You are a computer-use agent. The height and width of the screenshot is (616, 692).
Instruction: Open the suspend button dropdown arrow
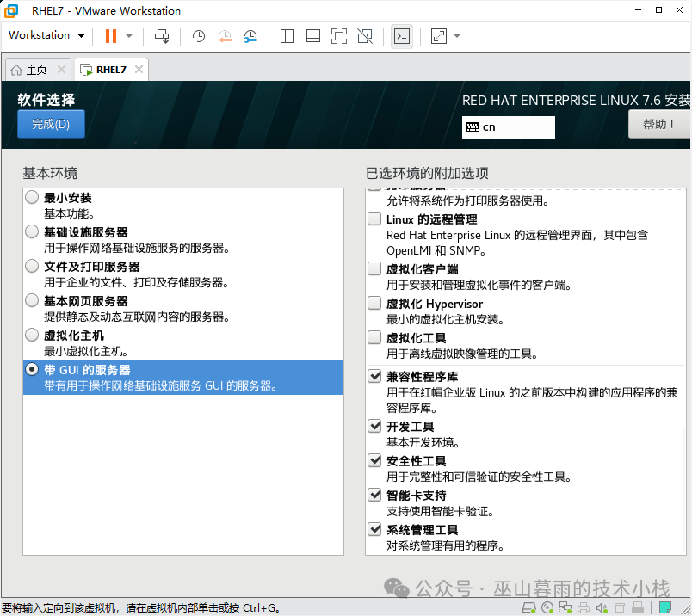[x=130, y=35]
